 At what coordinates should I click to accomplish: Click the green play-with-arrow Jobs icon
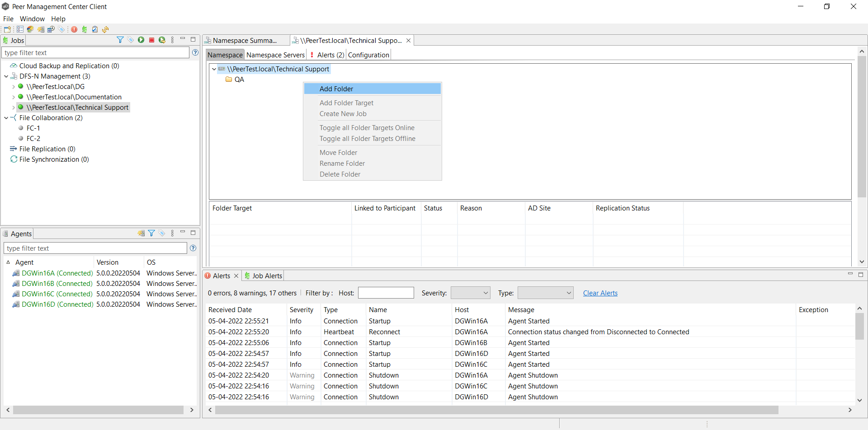click(162, 40)
